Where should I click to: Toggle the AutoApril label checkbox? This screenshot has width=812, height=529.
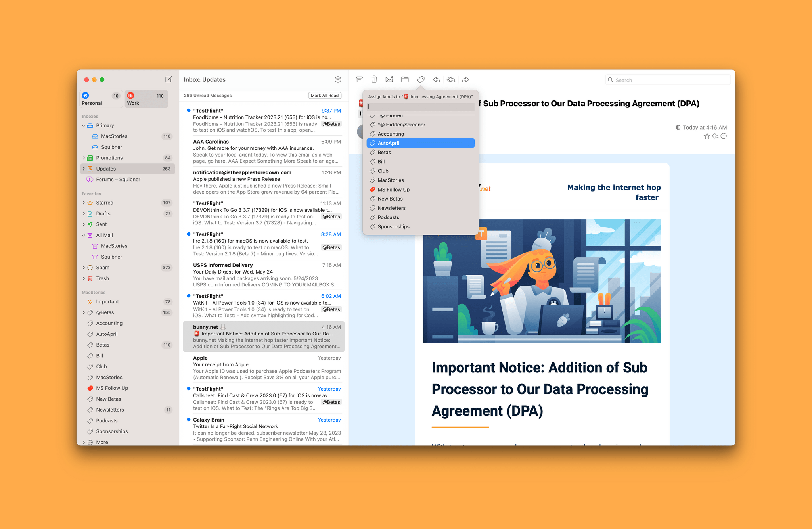click(372, 143)
